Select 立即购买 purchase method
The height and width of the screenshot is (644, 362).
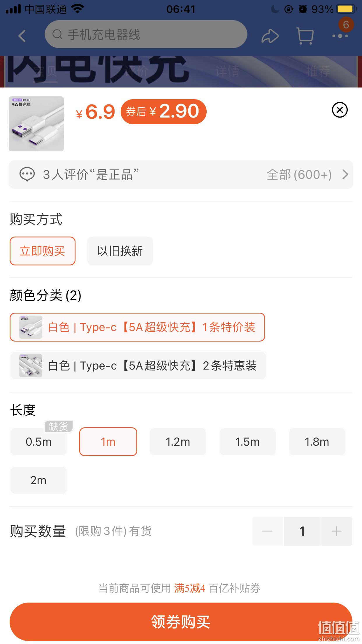(x=43, y=251)
